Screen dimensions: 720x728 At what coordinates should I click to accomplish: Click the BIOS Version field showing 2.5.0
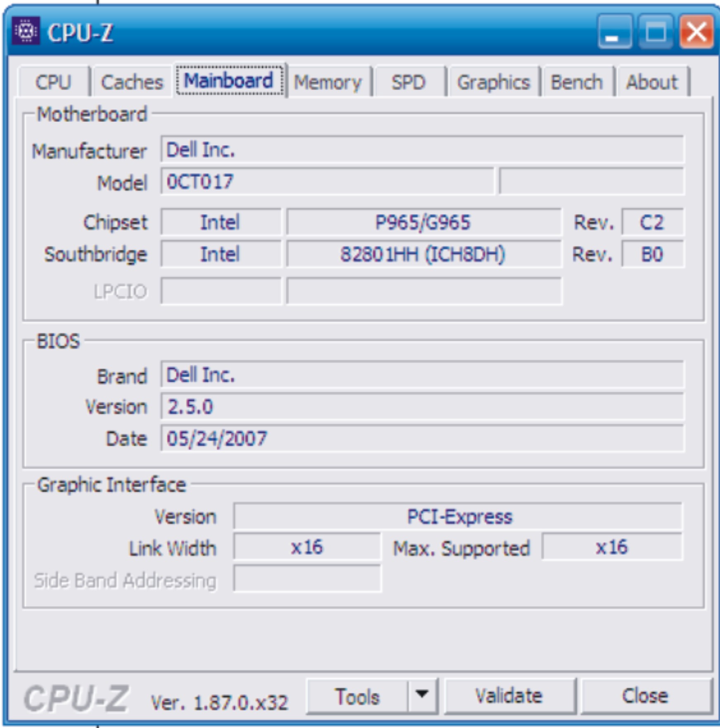click(422, 407)
